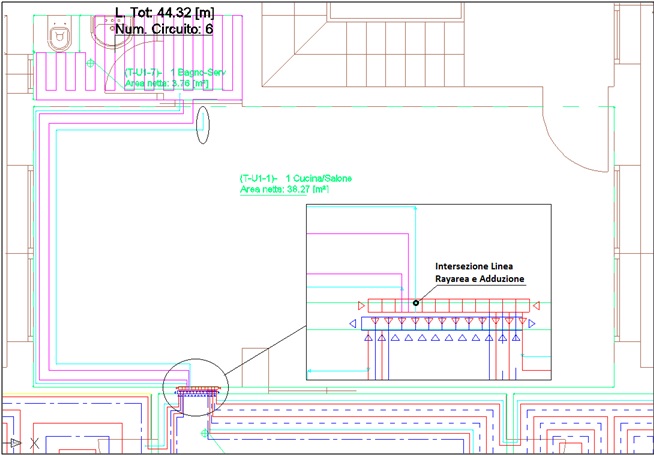Screen dimensions: 654x455
Task: Select the (T-U1-1) 1 Cucina/Salone room label
Action: (x=295, y=177)
